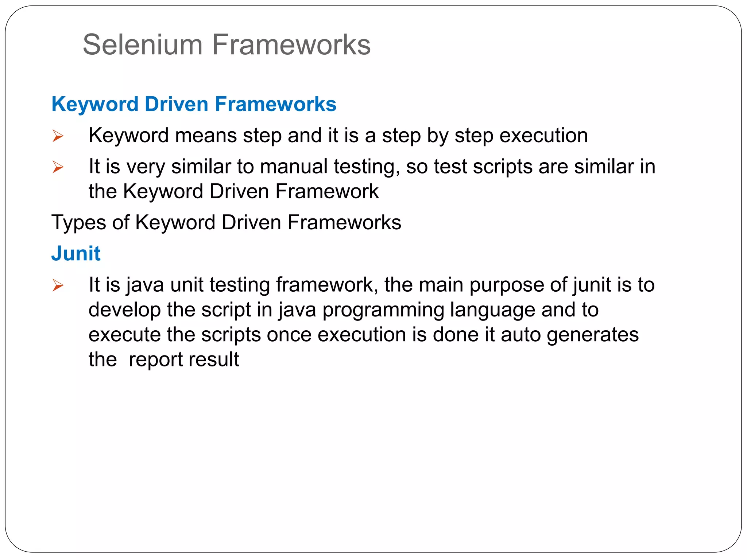
Task: Click the line 'the Keyword Driven Framework'
Action: point(233,191)
